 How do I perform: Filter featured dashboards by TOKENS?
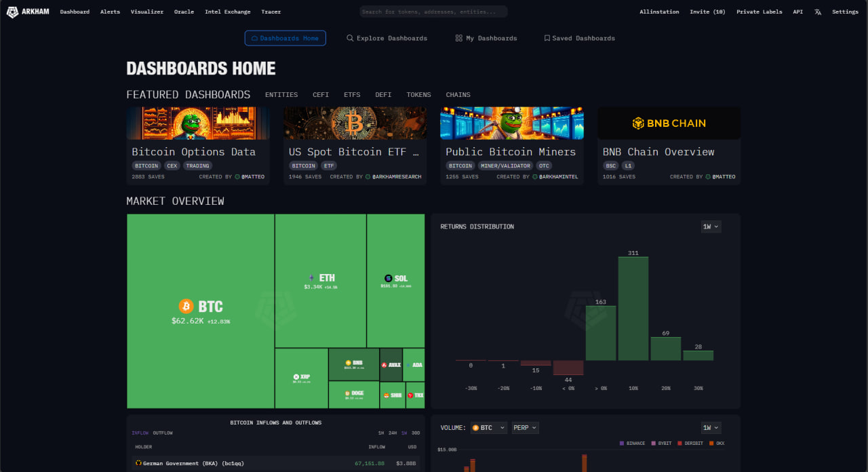click(x=418, y=95)
